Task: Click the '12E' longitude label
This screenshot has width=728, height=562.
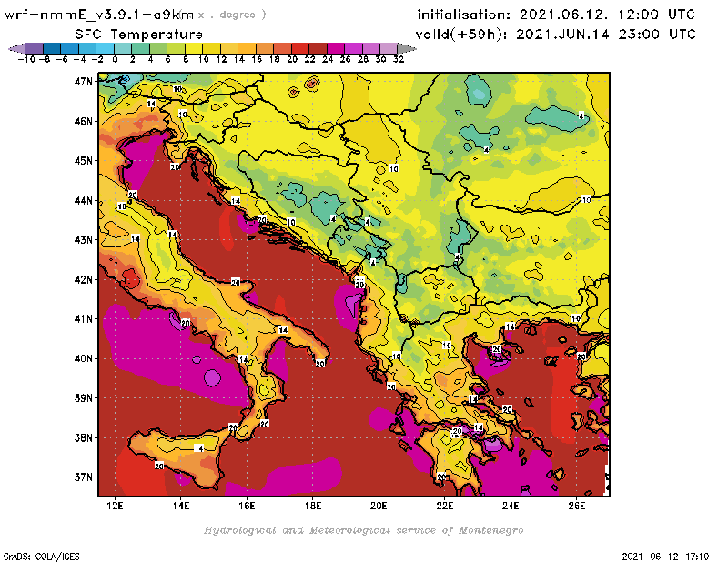Action: (115, 506)
